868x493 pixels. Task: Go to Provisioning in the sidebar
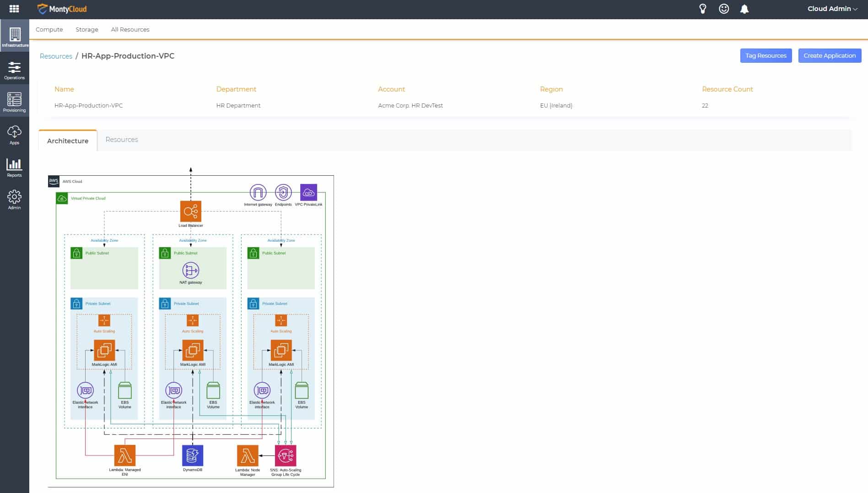pos(14,103)
